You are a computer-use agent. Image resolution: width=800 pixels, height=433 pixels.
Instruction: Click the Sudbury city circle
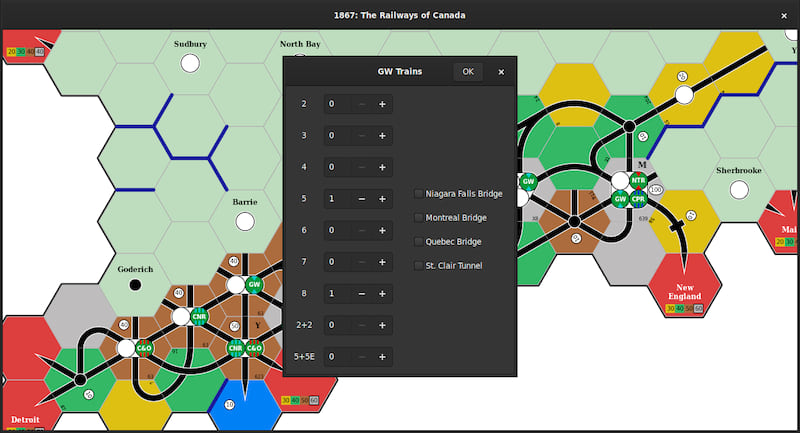point(189,64)
